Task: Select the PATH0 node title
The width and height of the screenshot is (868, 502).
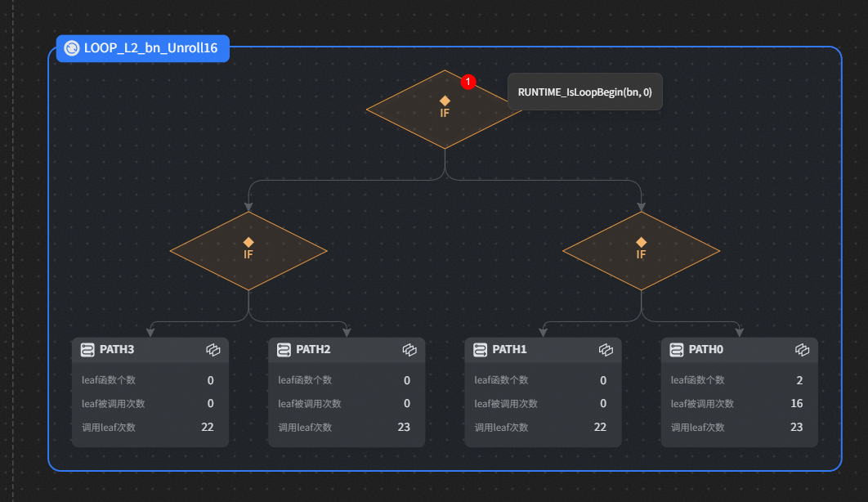Action: [705, 350]
